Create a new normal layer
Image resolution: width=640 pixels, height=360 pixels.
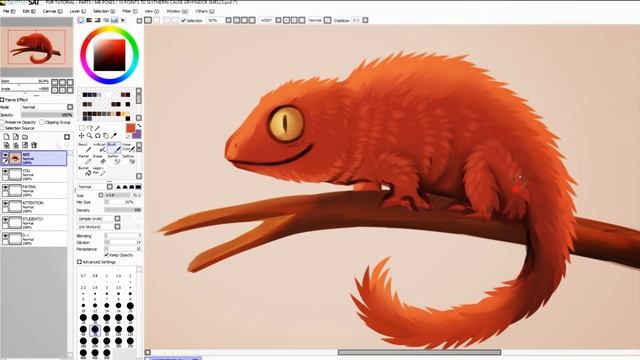click(7, 137)
